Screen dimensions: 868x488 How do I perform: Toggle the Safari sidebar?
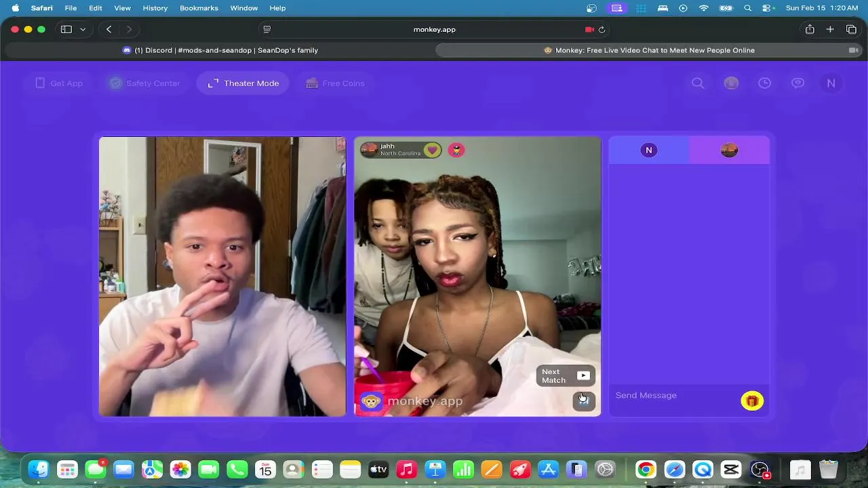(66, 30)
